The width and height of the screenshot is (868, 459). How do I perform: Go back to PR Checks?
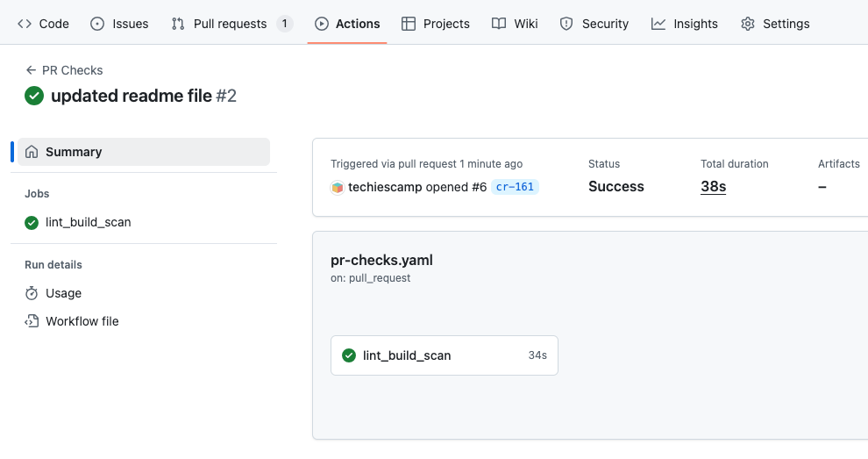(64, 70)
